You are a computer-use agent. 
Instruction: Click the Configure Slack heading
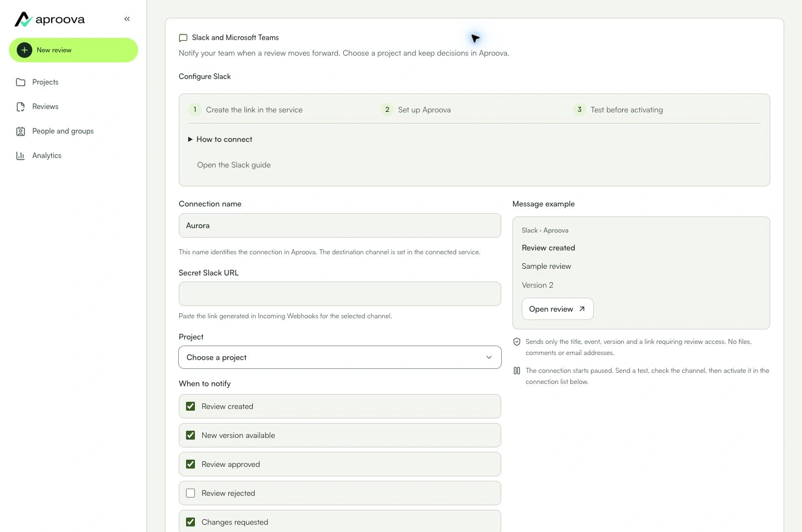tap(205, 77)
